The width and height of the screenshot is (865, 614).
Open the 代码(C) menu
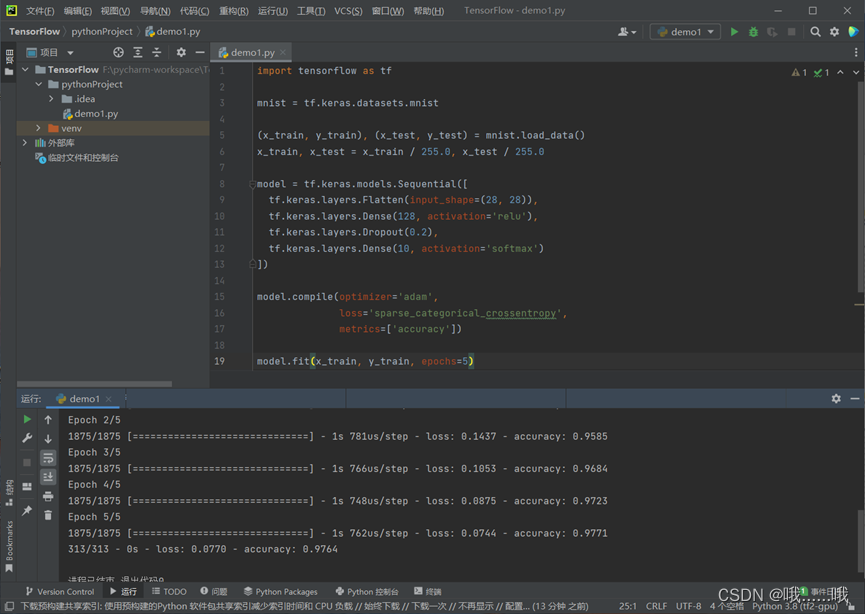[x=194, y=11]
